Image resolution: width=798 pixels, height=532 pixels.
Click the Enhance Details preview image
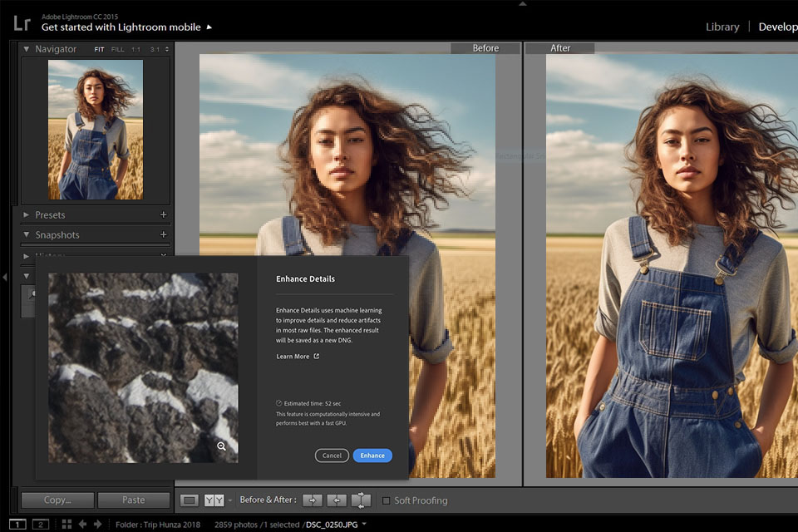point(143,368)
